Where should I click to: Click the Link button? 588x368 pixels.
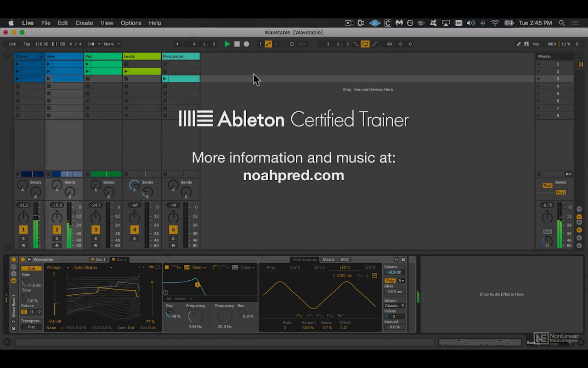[12, 44]
